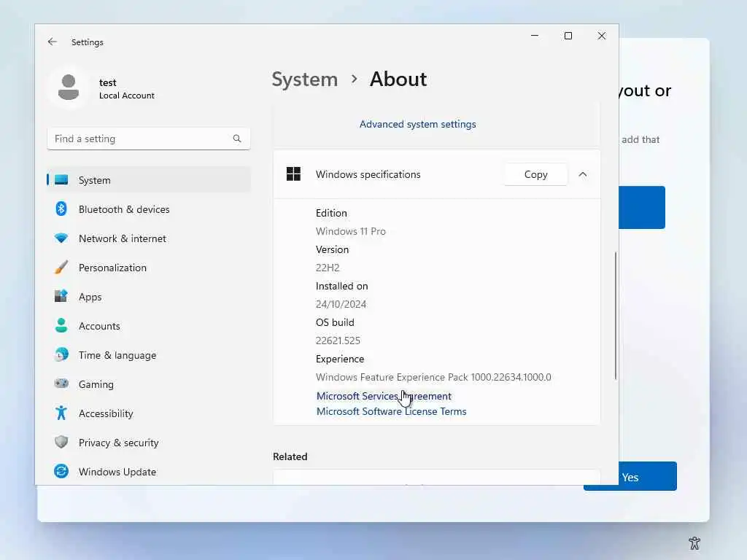Select System in the sidebar

click(x=149, y=180)
